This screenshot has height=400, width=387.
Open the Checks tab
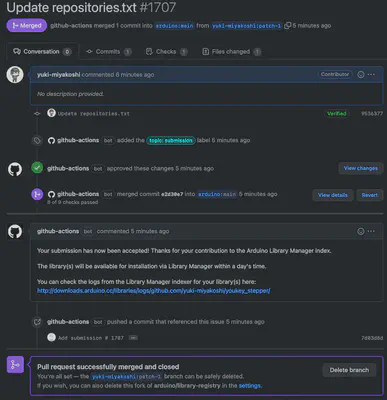(x=166, y=52)
